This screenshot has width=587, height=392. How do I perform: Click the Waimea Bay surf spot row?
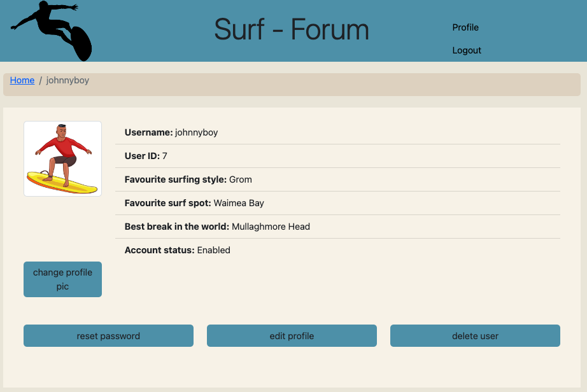342,203
